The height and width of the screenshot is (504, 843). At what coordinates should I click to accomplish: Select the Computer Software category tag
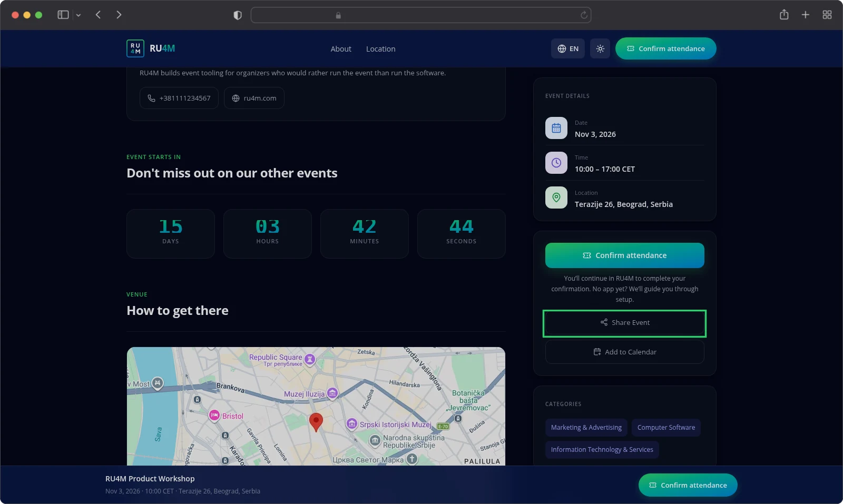coord(666,428)
